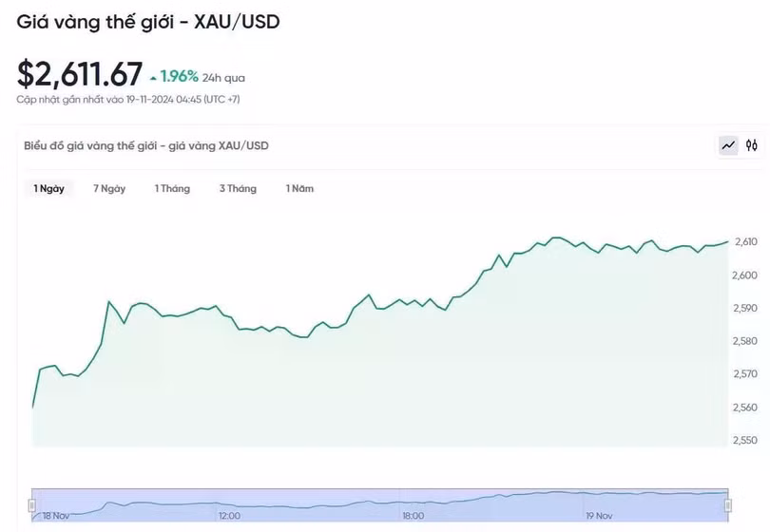770x532 pixels.
Task: Choose the 1 Năm time range
Action: point(299,188)
